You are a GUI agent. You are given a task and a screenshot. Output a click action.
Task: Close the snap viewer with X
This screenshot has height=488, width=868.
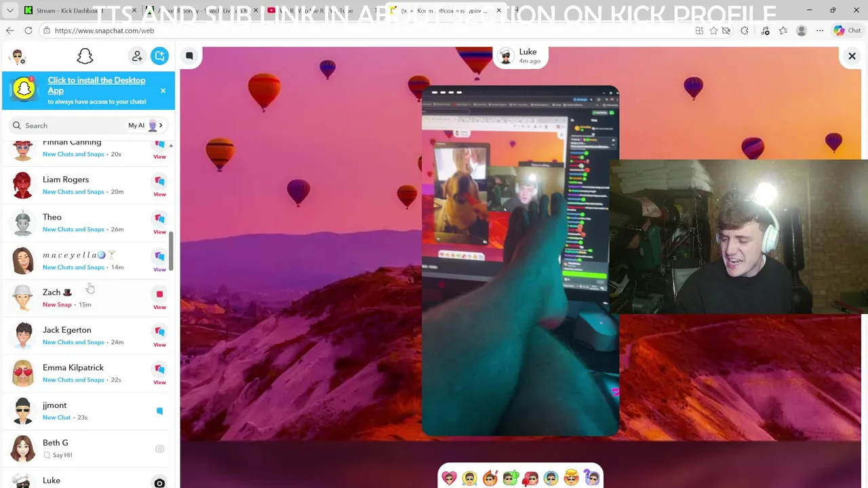tap(852, 56)
